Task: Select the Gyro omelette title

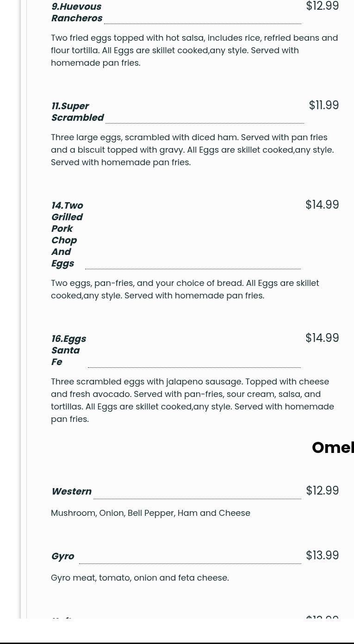Action: click(x=62, y=556)
